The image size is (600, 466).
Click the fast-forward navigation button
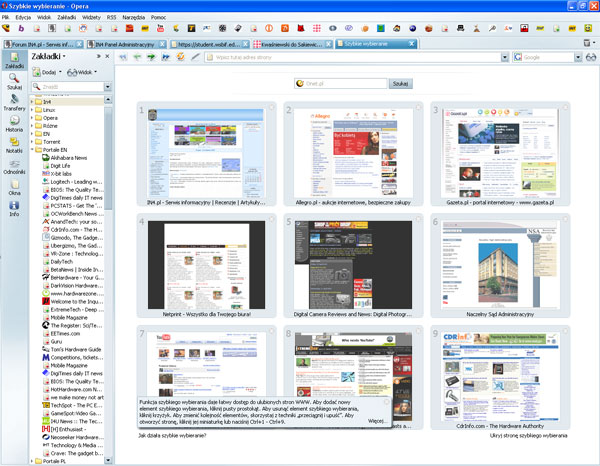(x=166, y=57)
